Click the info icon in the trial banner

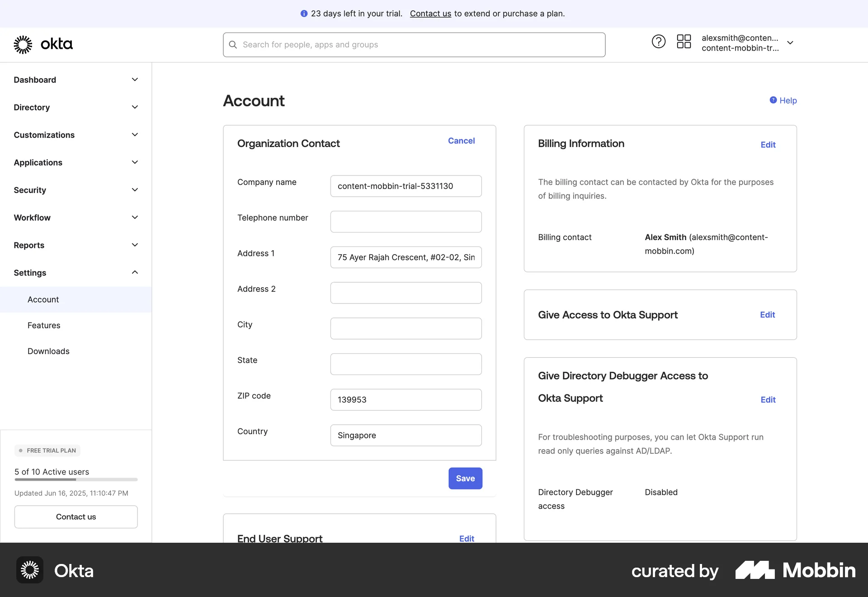pos(304,14)
